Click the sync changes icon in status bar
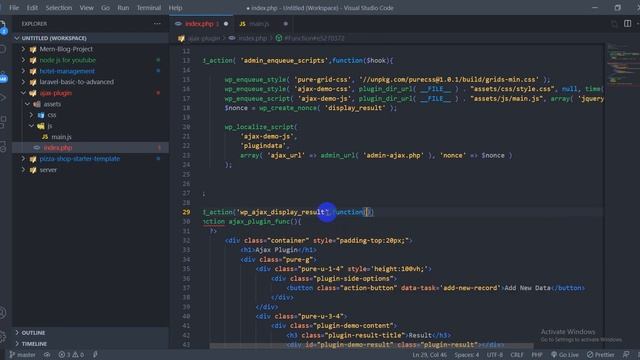The width and height of the screenshot is (640, 360). point(47,355)
